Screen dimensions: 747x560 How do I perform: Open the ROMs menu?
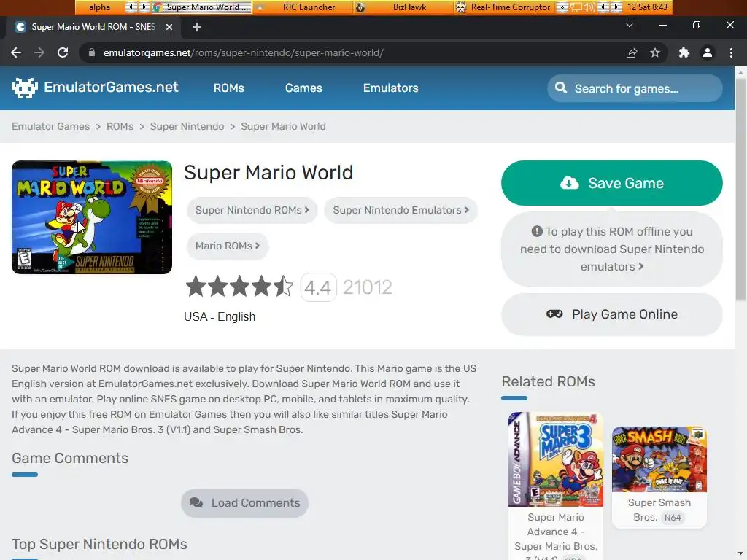(x=228, y=88)
